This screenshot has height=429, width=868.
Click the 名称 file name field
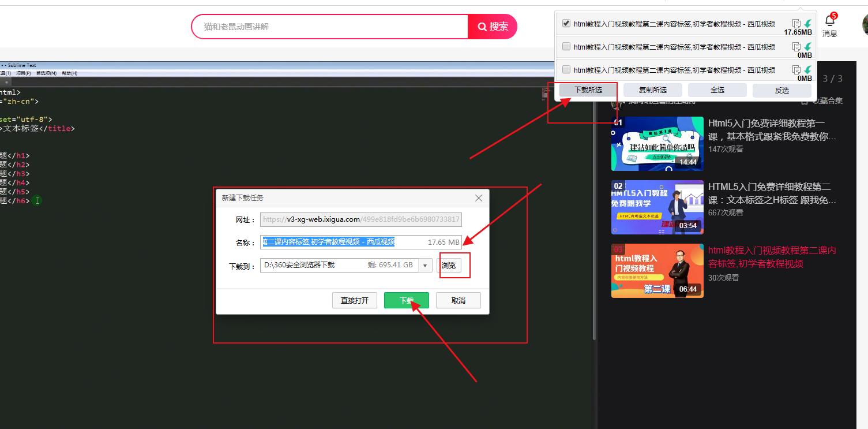point(361,243)
